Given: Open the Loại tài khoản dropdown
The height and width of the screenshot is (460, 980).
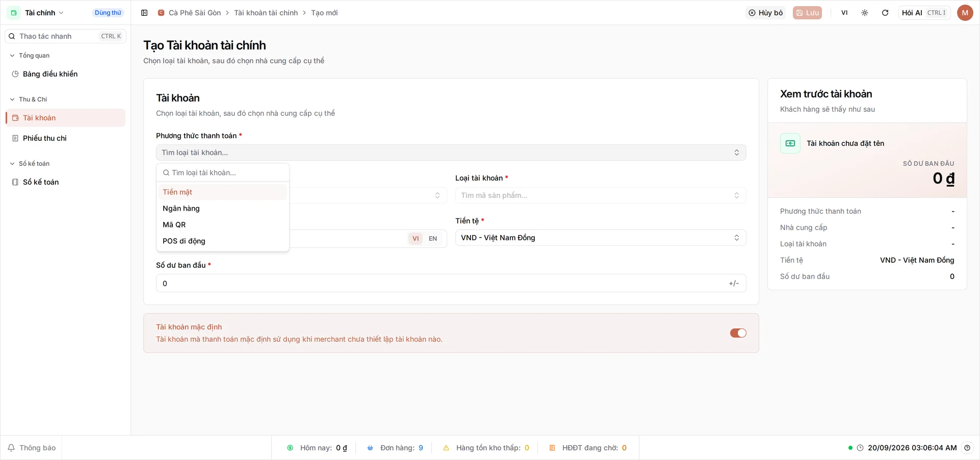Looking at the screenshot, I should [x=601, y=195].
